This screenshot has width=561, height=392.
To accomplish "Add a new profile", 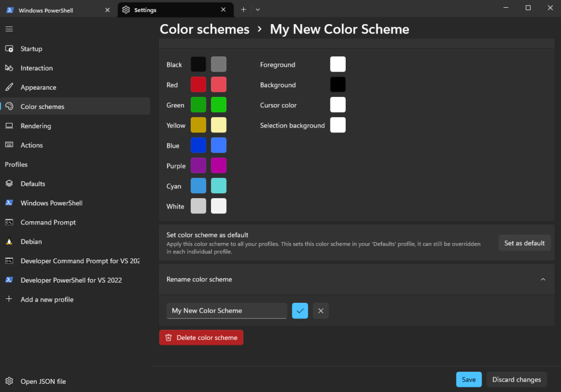I will pos(47,299).
